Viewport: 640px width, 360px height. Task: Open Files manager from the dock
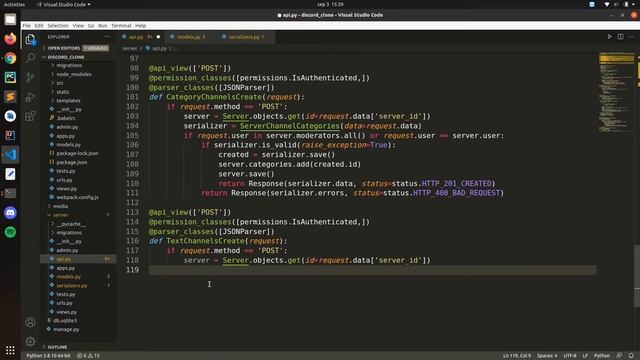tap(10, 20)
